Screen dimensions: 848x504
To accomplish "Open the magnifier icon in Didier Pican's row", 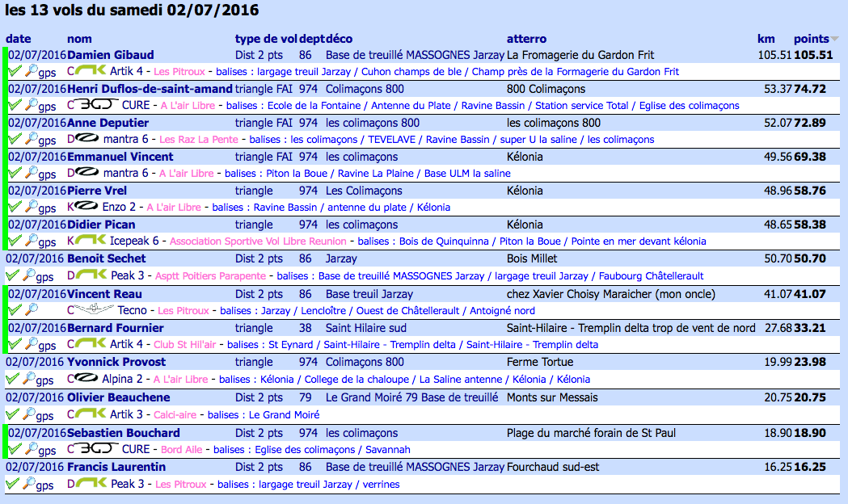I will (x=32, y=240).
